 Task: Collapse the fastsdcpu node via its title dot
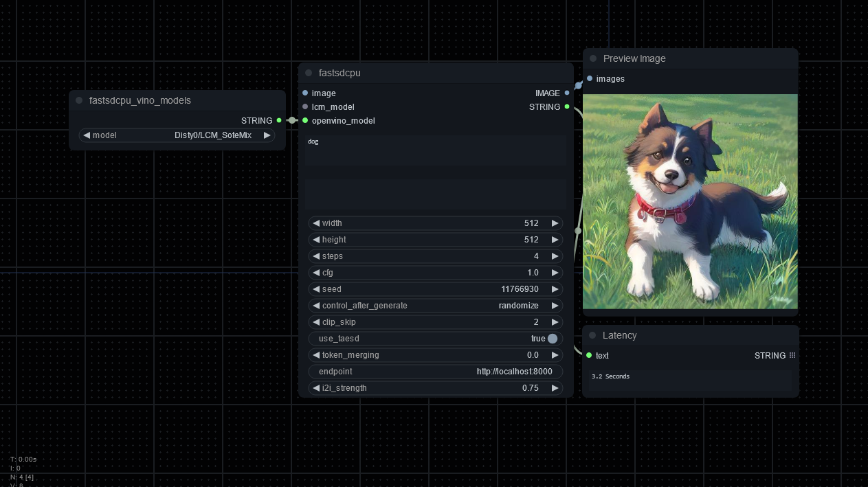click(x=309, y=73)
